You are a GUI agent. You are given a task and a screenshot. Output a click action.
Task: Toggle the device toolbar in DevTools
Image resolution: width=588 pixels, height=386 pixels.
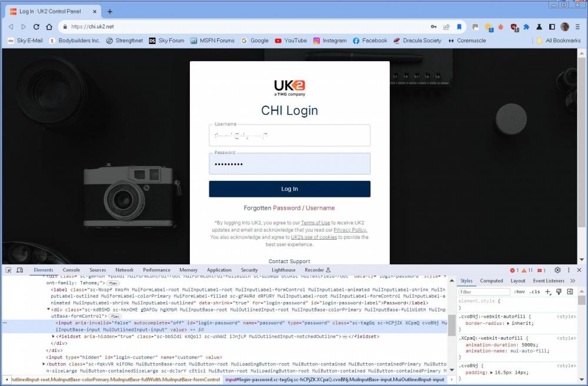(x=19, y=270)
